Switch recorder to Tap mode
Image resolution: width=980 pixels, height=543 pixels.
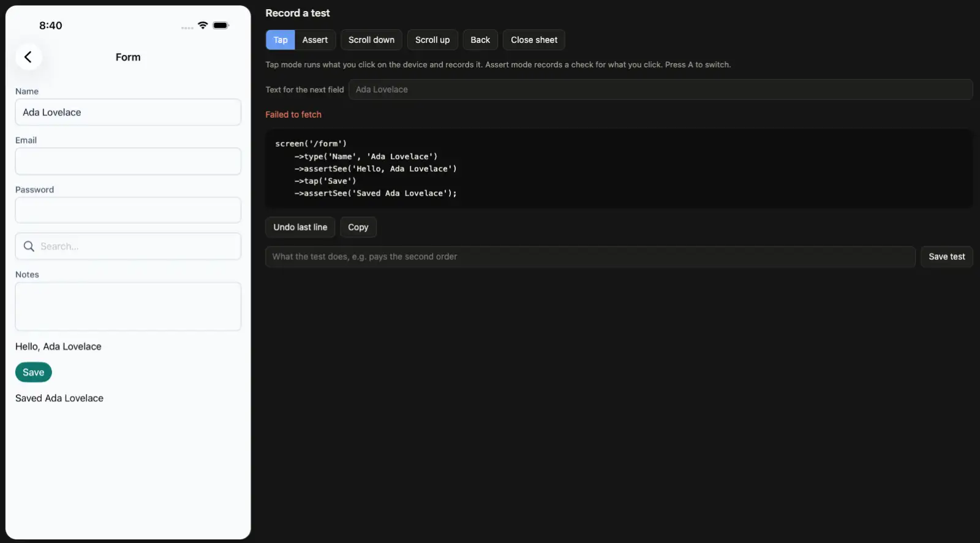click(x=281, y=40)
